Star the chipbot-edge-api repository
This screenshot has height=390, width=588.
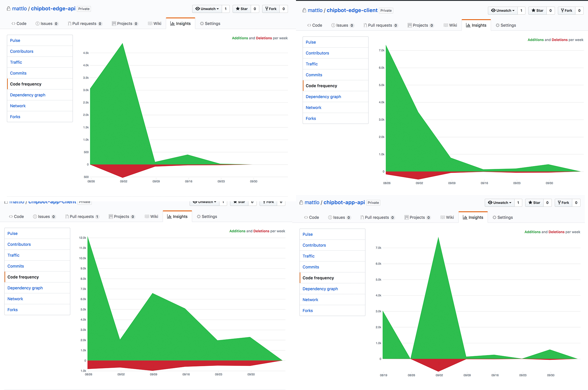pyautogui.click(x=242, y=9)
